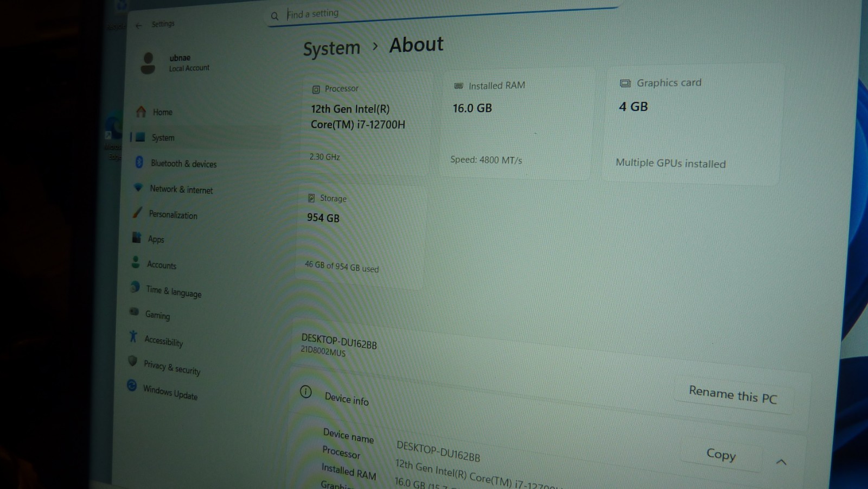Click the Graphics card icon
The width and height of the screenshot is (868, 489).
(625, 83)
